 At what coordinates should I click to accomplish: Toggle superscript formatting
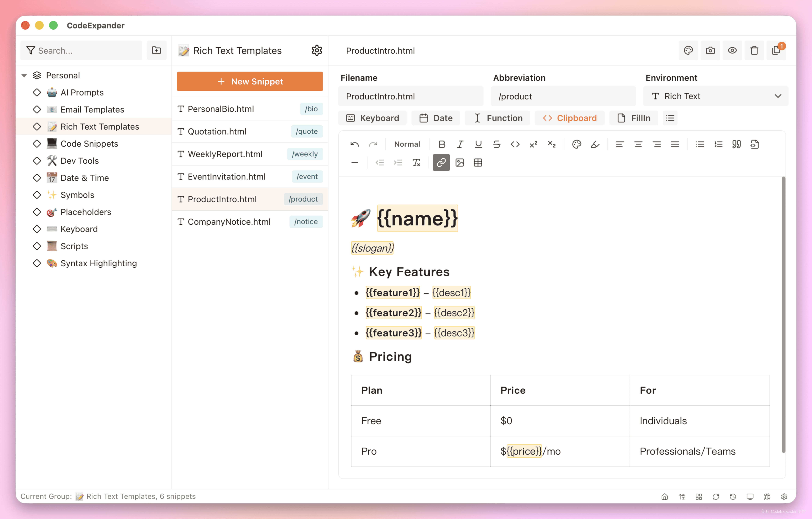click(x=533, y=144)
